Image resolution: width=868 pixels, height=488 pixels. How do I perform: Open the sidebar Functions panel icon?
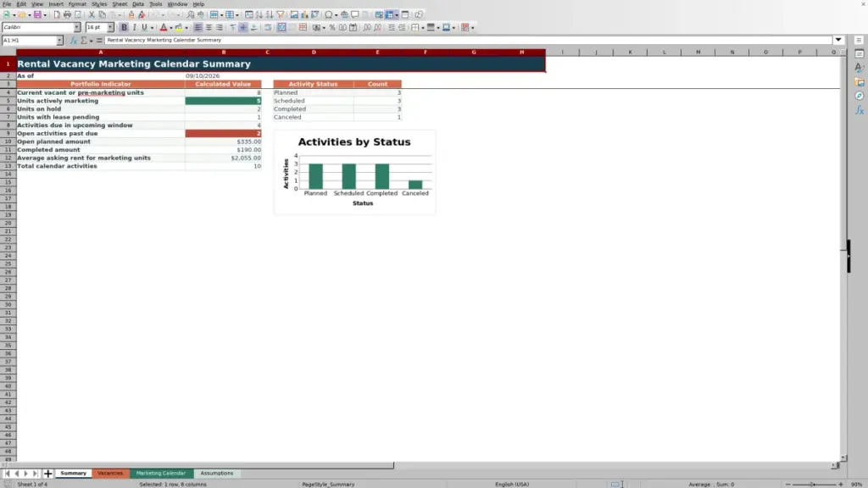click(x=860, y=111)
